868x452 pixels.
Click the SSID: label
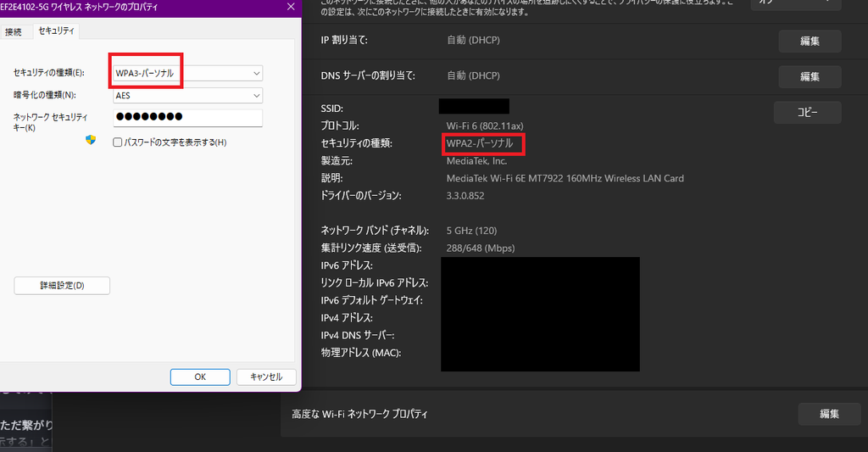332,109
